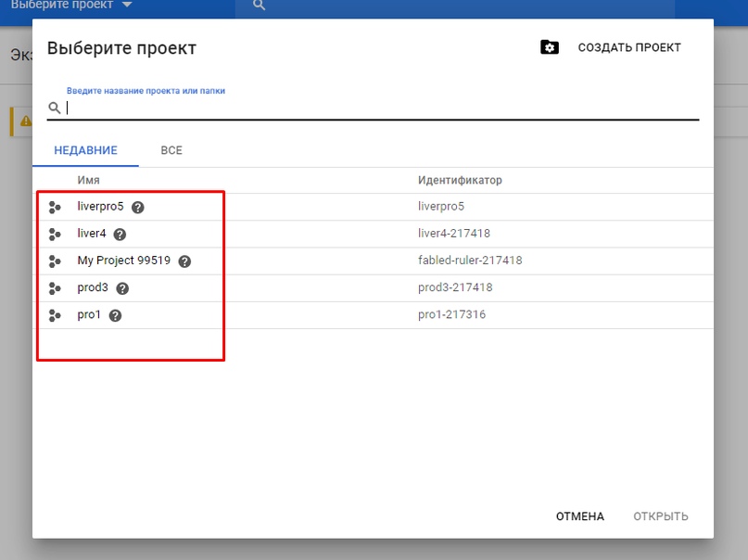
Task: Click the project icon next to prod3
Action: 55,288
